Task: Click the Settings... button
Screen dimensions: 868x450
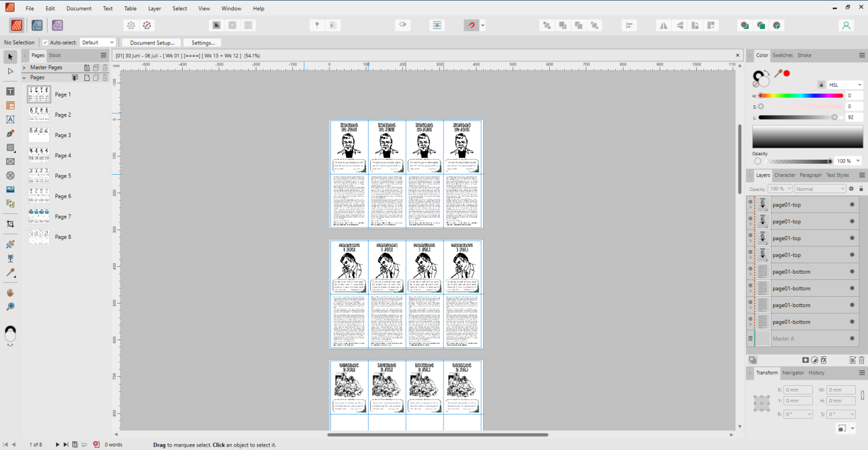Action: (203, 43)
